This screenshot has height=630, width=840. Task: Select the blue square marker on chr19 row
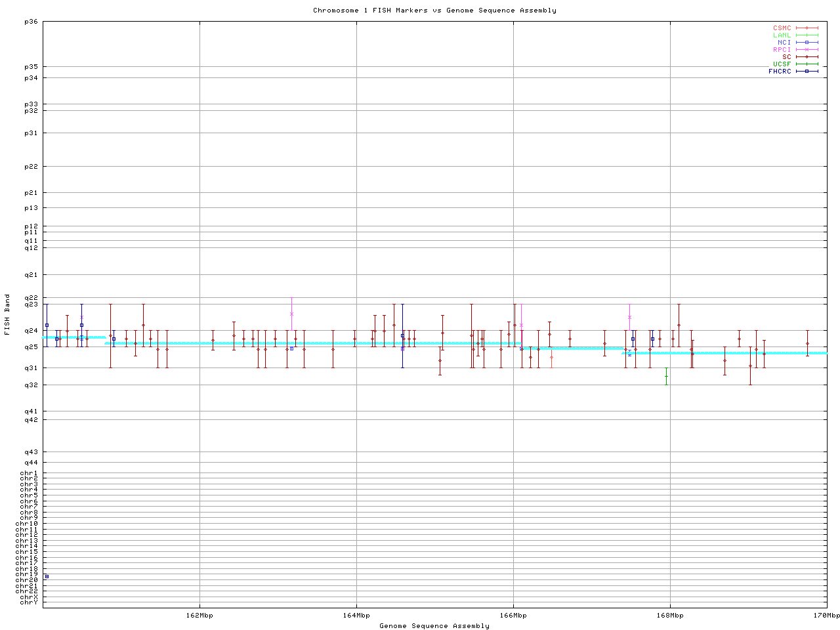pyautogui.click(x=47, y=576)
